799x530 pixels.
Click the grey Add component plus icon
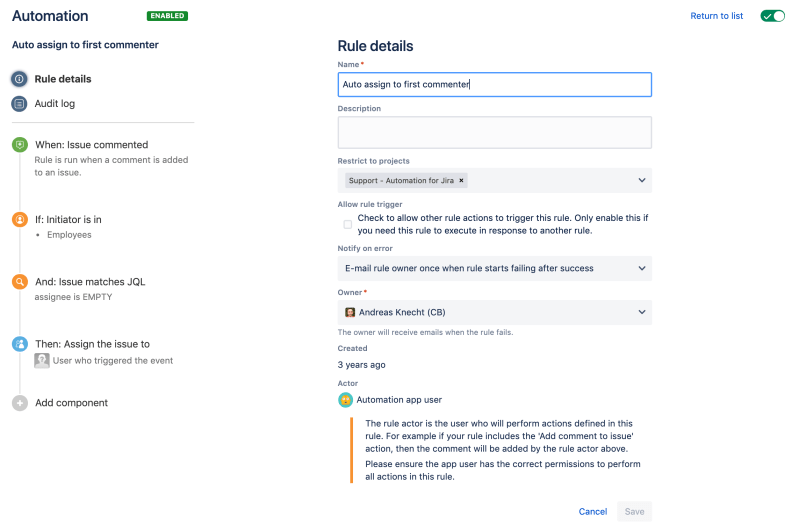click(x=20, y=403)
